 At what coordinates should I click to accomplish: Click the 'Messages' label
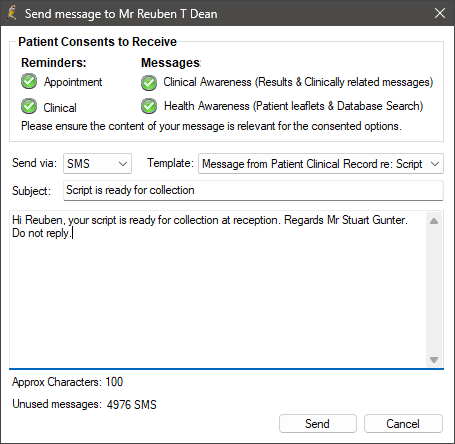pyautogui.click(x=171, y=63)
